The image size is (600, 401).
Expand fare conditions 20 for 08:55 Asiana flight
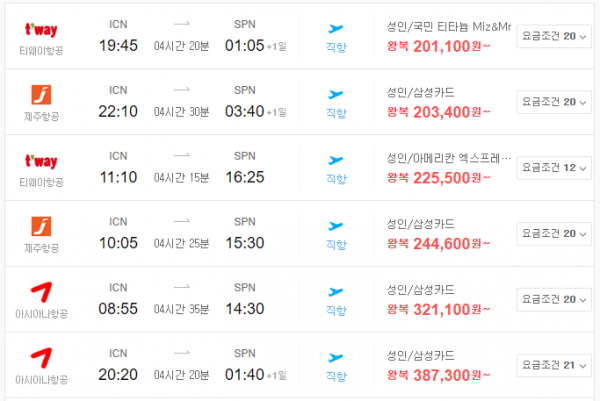(x=554, y=300)
